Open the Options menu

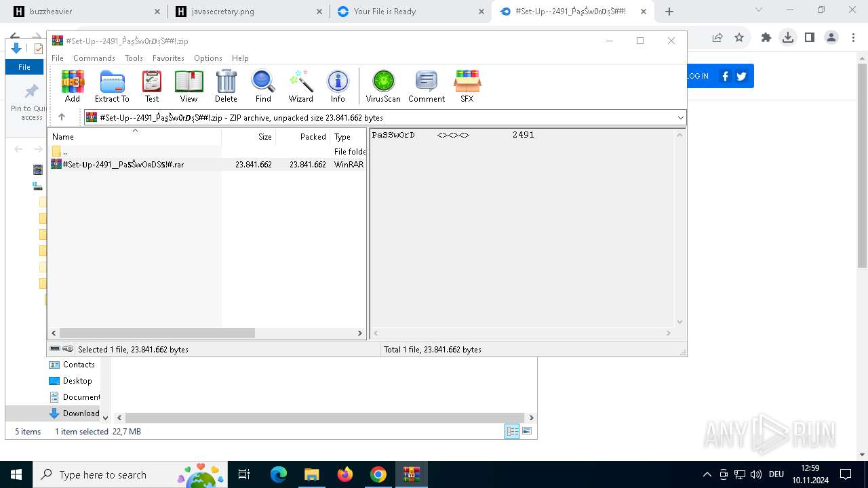tap(208, 58)
